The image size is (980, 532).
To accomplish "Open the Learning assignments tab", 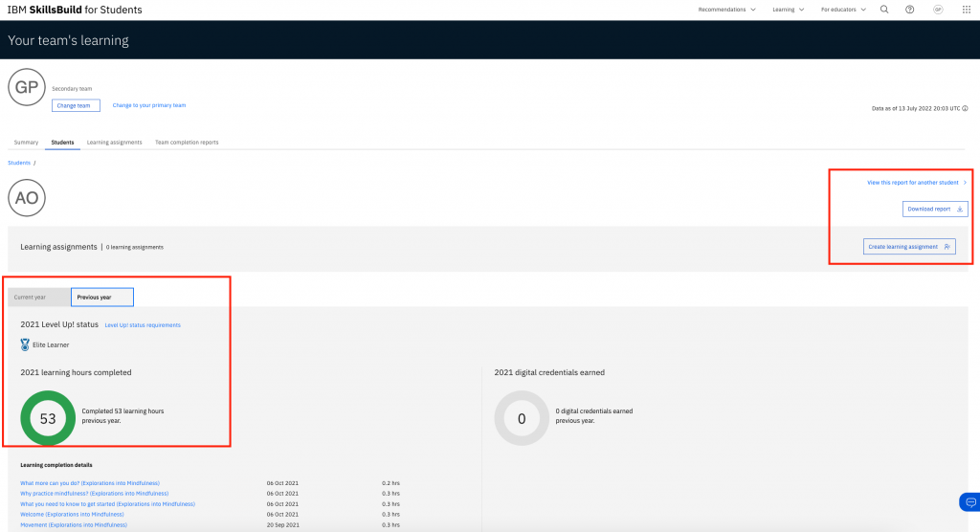I will click(x=115, y=143).
